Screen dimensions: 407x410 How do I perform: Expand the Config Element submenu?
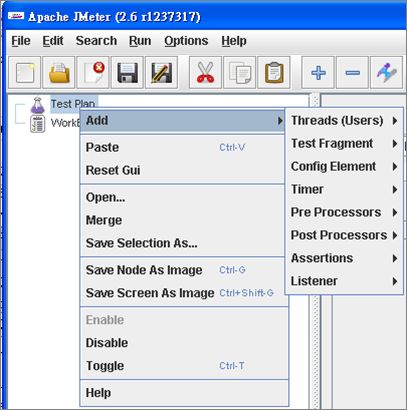pyautogui.click(x=344, y=166)
